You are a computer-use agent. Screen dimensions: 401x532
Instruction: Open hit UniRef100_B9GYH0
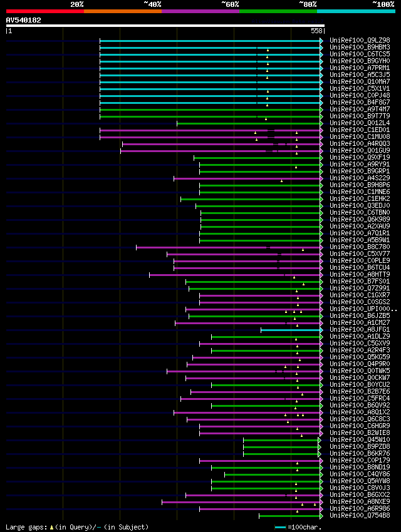360,61
